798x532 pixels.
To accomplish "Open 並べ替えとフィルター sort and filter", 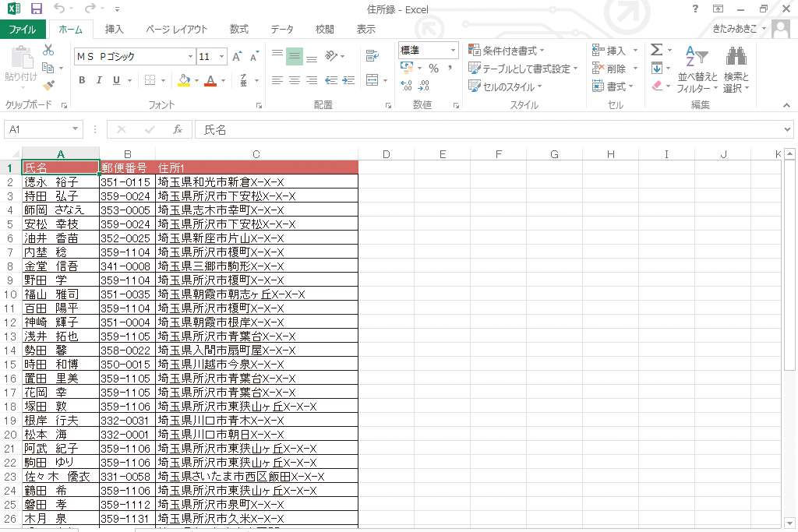I will (x=697, y=69).
